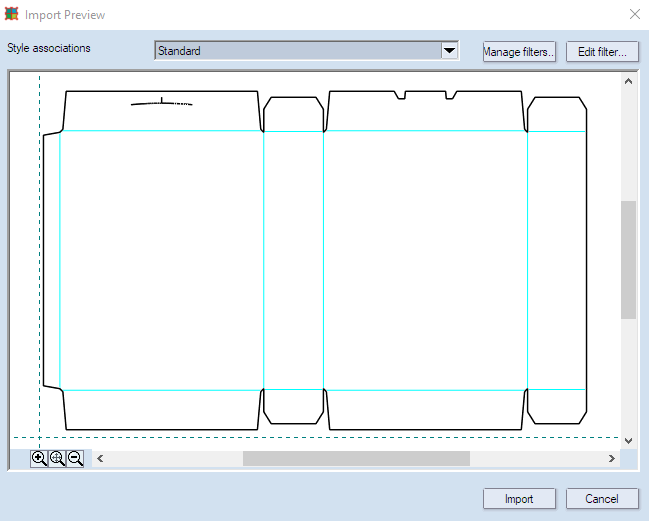649x521 pixels.
Task: Click the vertical scrollbar down arrow
Action: [x=628, y=441]
